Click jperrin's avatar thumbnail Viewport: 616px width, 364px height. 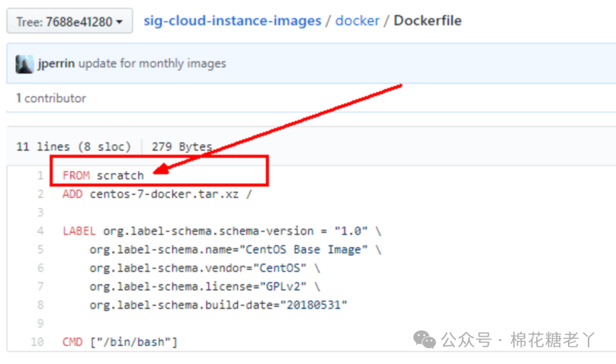(x=24, y=64)
